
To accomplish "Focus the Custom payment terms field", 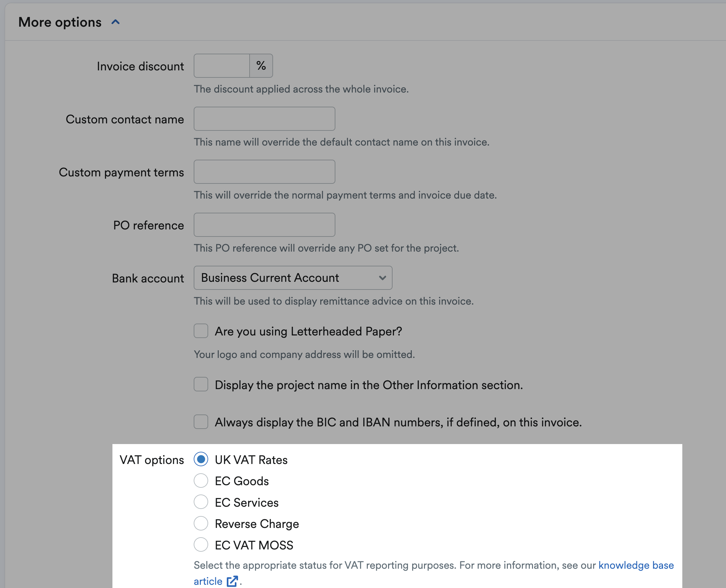I will [x=264, y=172].
